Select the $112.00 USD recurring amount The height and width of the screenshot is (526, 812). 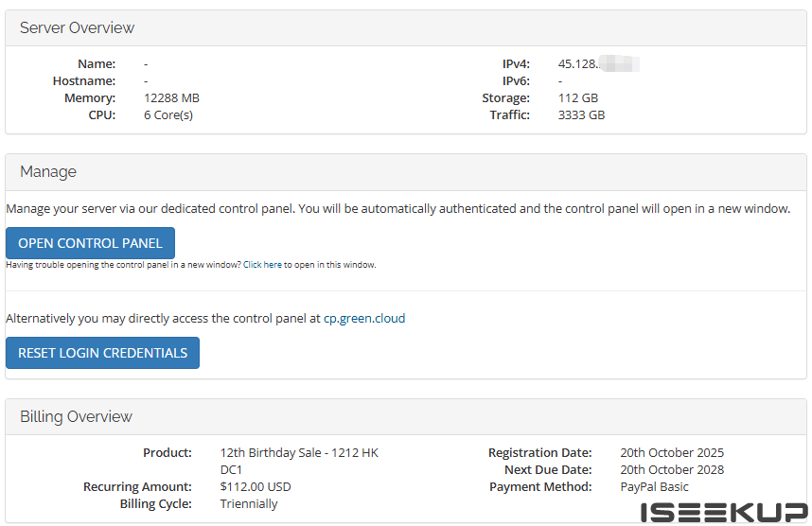[256, 487]
